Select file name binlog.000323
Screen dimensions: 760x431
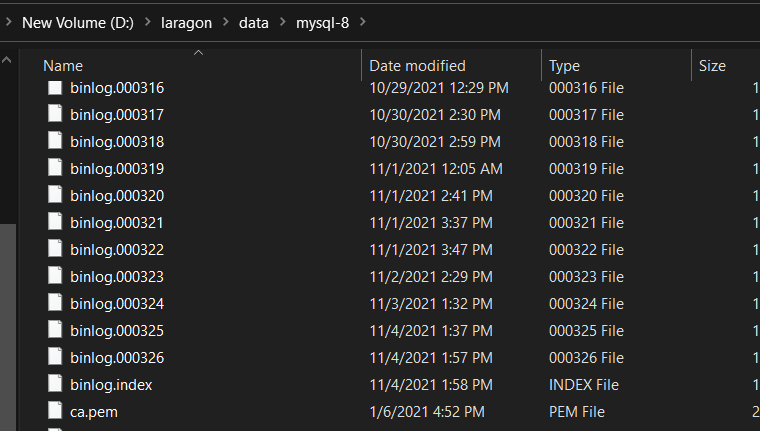pyautogui.click(x=117, y=277)
